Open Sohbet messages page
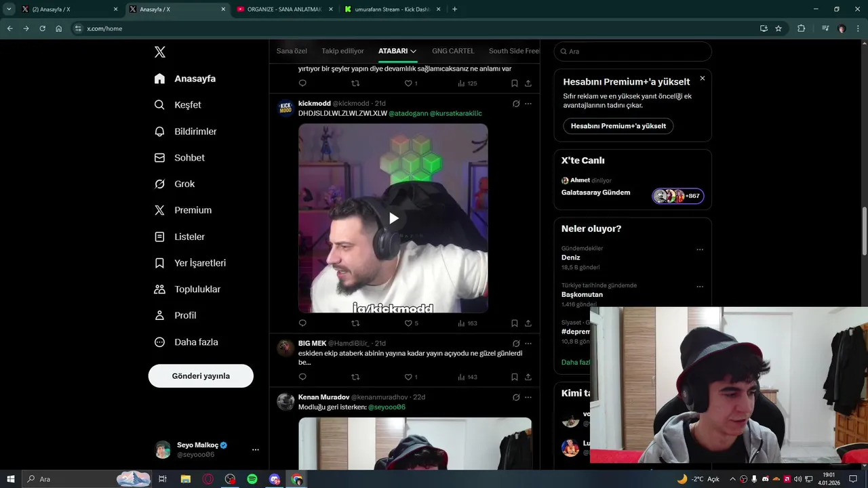The width and height of the screenshot is (868, 488). (180, 157)
